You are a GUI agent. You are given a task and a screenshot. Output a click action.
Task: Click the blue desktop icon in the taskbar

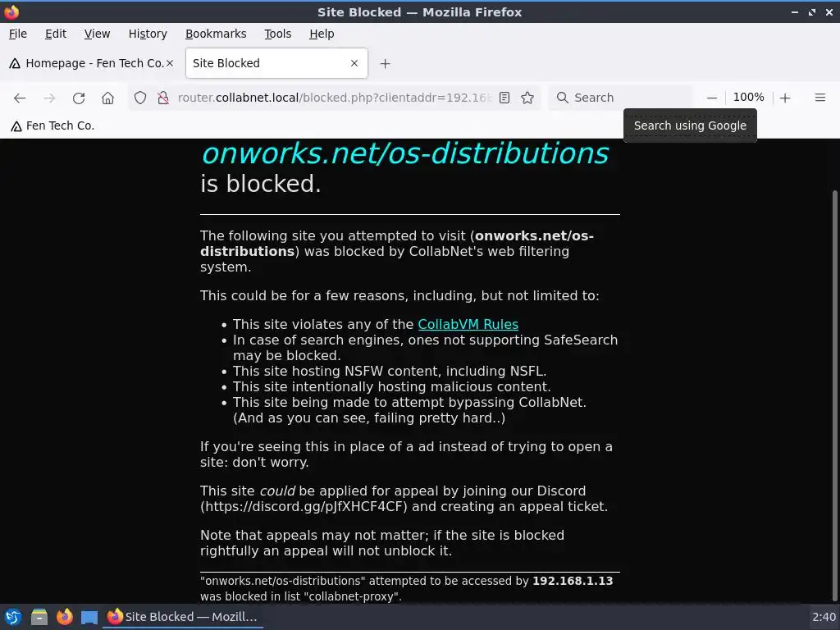(89, 617)
